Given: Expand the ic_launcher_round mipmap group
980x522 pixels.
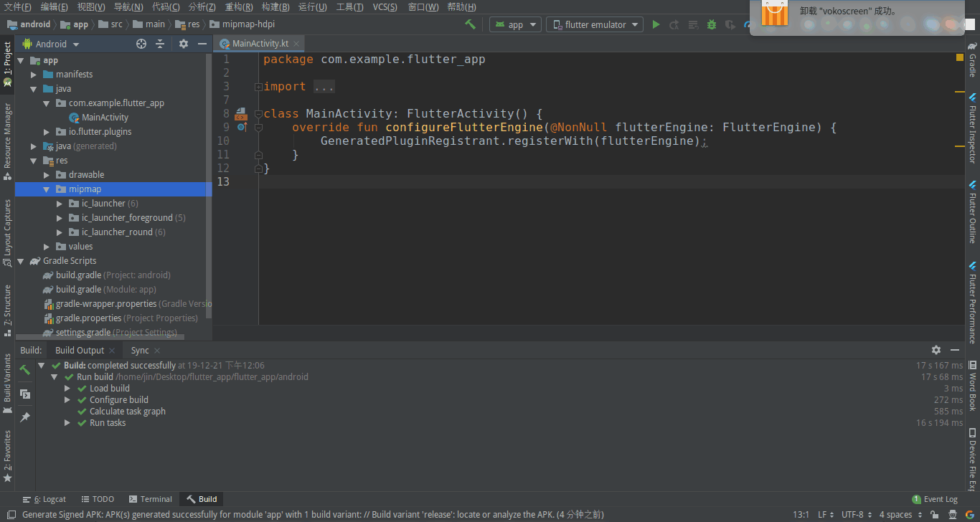Looking at the screenshot, I should pyautogui.click(x=60, y=232).
